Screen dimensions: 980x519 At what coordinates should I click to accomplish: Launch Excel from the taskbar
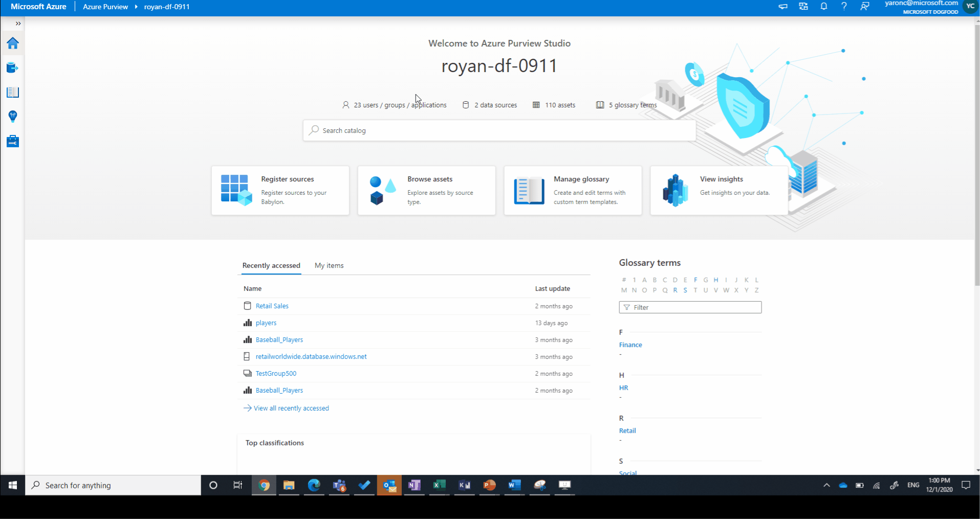click(x=439, y=485)
